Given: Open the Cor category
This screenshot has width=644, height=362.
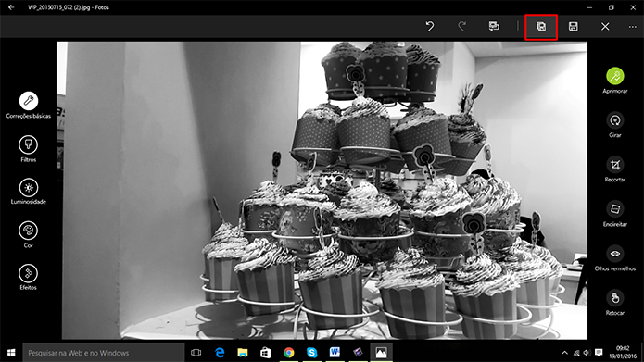Looking at the screenshot, I should [x=29, y=235].
